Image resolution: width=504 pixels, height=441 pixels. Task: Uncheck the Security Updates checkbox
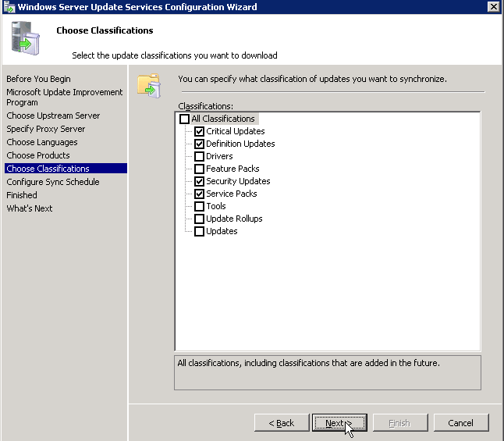point(199,181)
